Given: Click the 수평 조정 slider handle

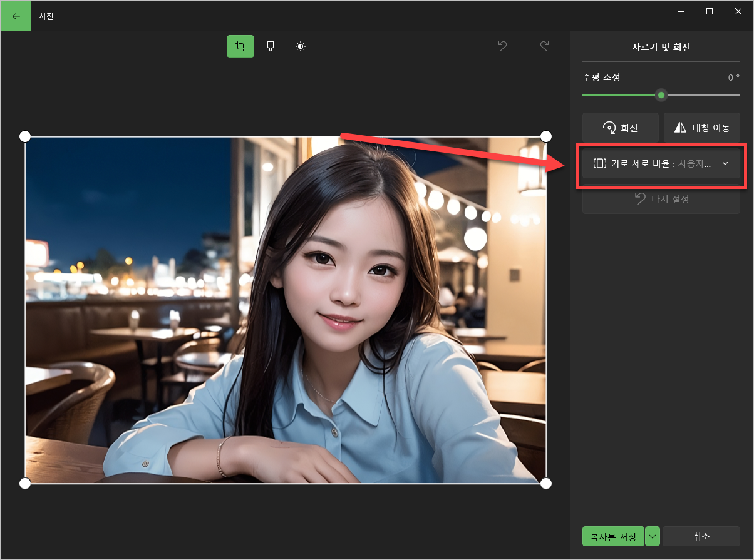Looking at the screenshot, I should [x=661, y=95].
